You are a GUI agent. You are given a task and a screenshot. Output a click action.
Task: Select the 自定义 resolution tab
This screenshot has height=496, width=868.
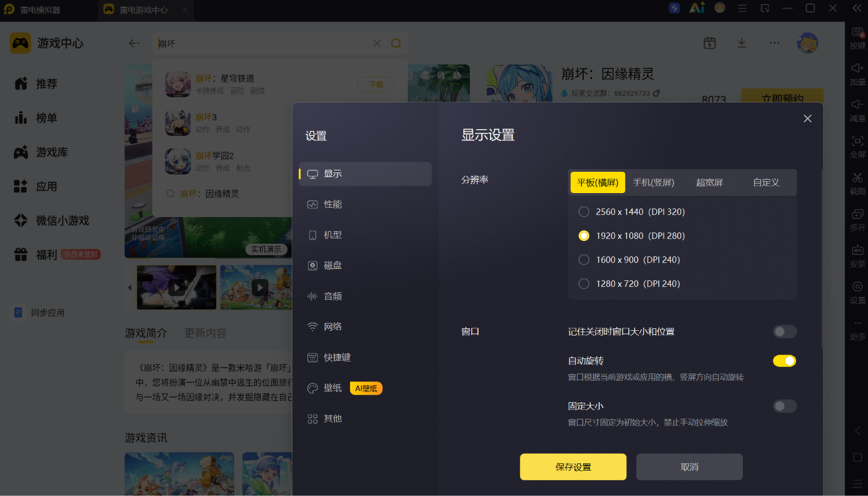coord(766,182)
